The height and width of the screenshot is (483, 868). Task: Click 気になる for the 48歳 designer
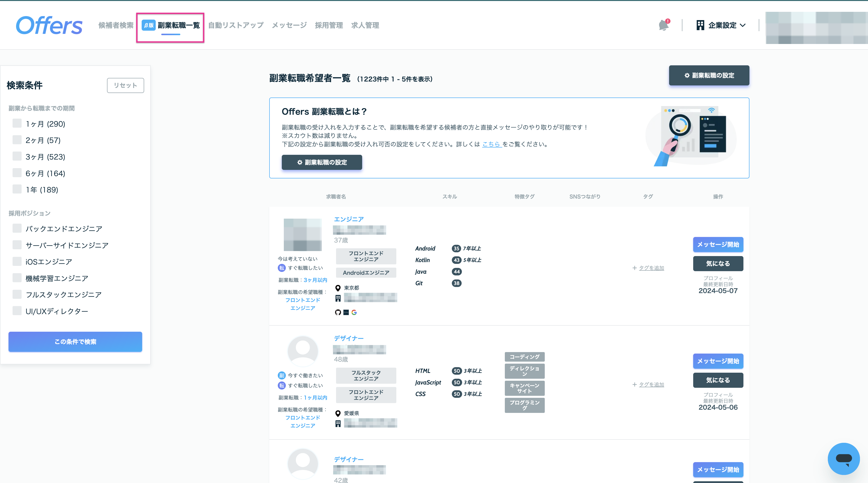[718, 380]
